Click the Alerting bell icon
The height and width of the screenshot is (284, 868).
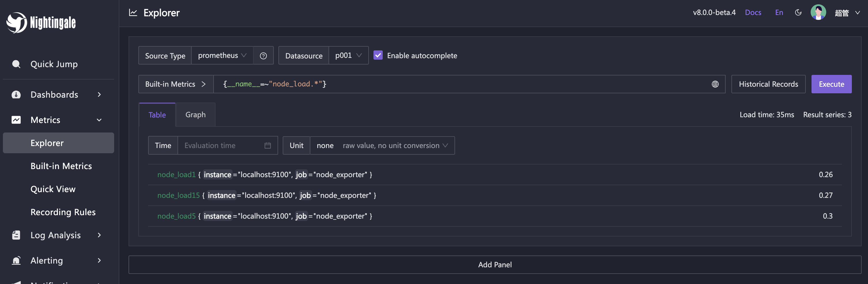point(16,260)
